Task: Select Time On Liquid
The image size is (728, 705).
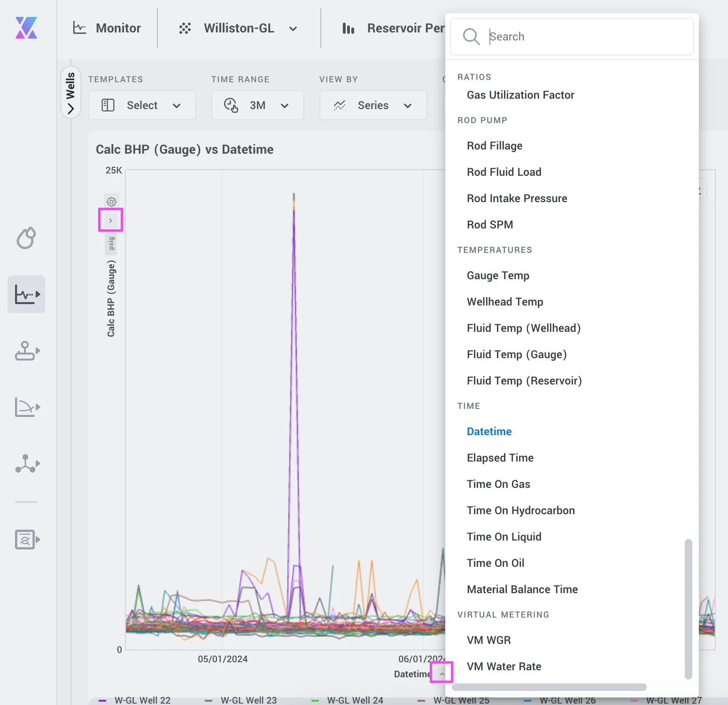Action: (x=504, y=537)
